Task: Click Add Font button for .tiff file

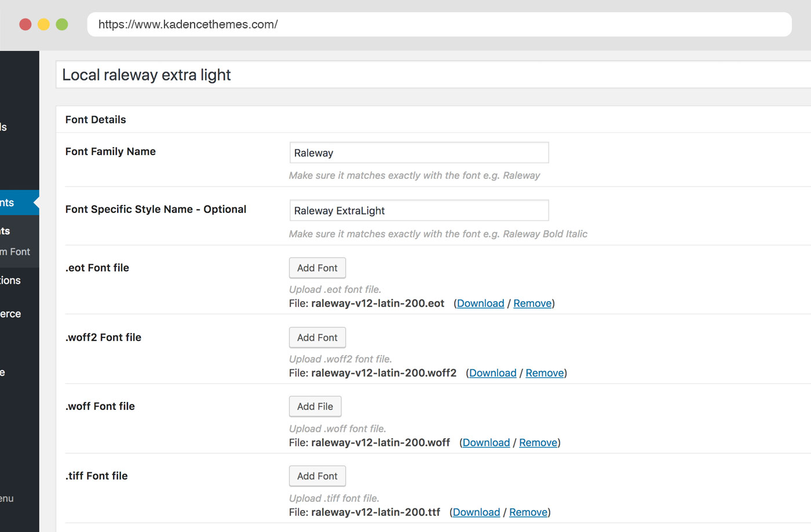Action: click(x=317, y=476)
